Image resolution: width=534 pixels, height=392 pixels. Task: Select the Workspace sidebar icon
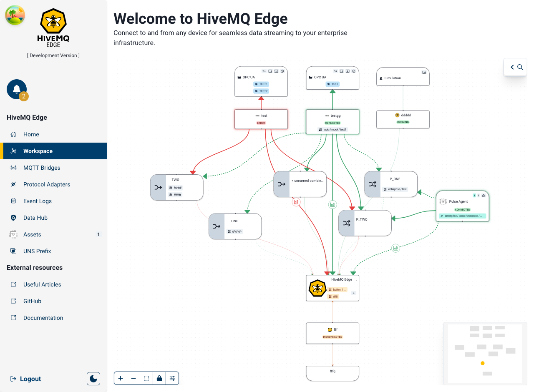pos(14,151)
